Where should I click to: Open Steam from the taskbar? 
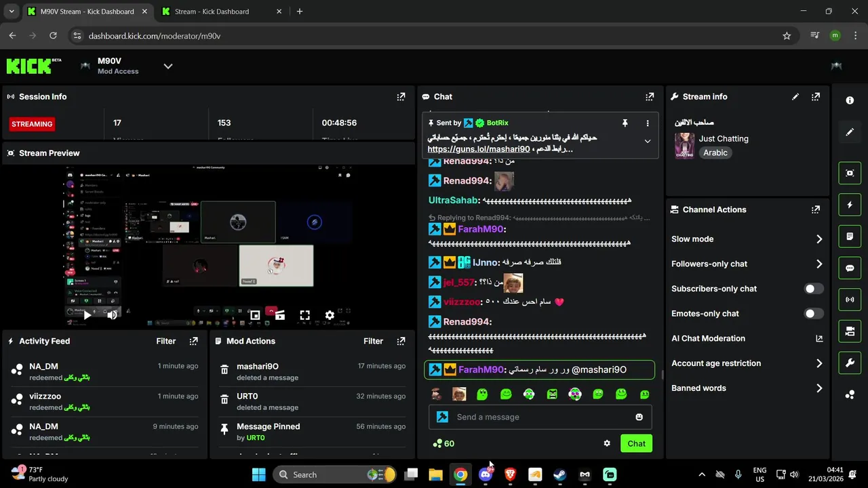(x=560, y=474)
